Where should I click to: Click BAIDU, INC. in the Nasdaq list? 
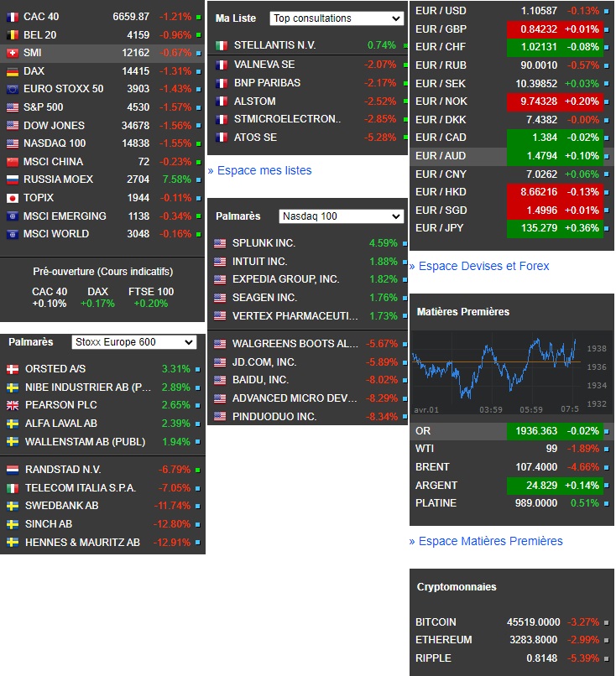point(260,380)
